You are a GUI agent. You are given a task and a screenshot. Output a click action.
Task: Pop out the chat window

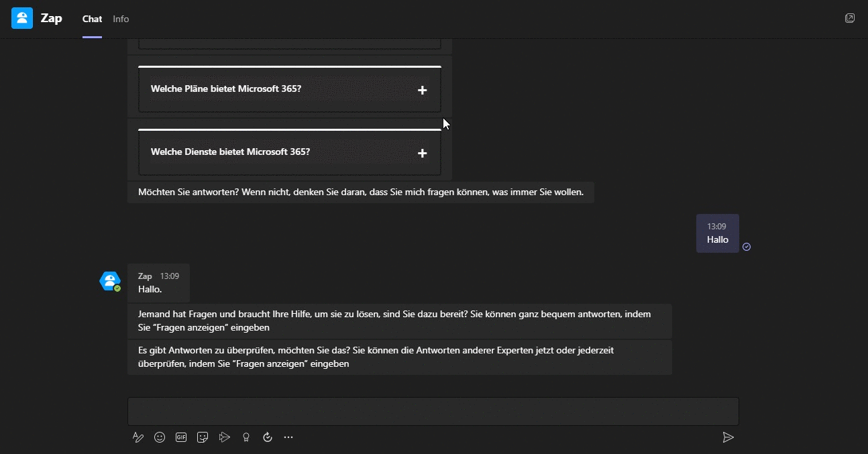(850, 18)
